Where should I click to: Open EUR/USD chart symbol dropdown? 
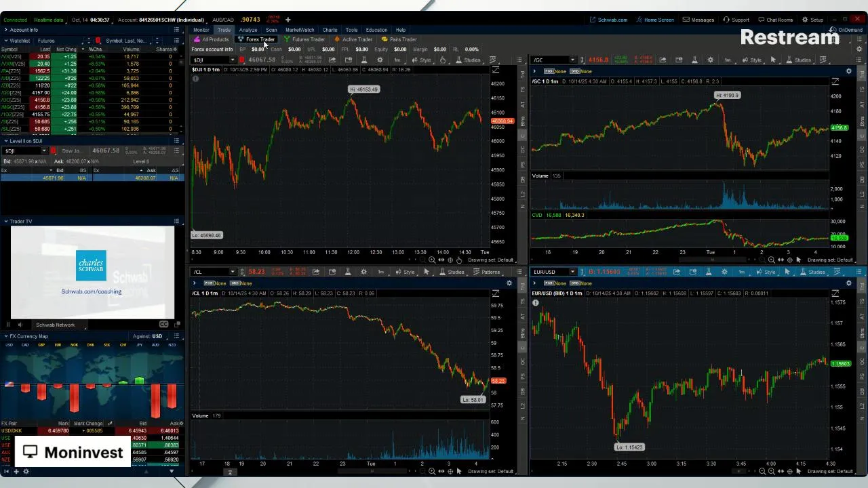pos(573,272)
